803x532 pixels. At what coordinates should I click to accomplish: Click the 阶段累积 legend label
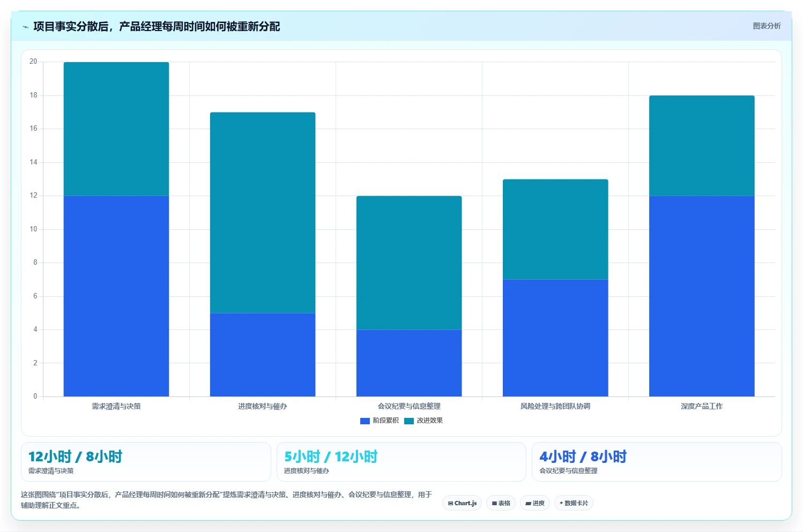tap(386, 421)
